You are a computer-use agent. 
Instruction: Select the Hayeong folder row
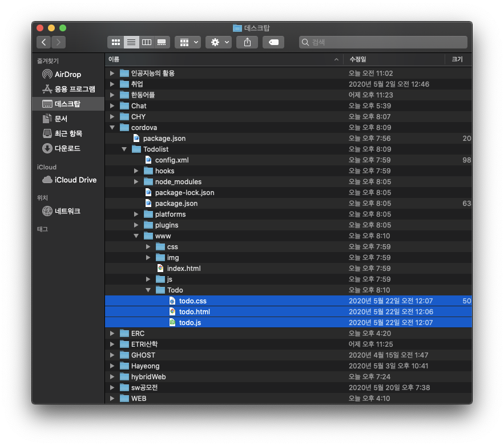tap(288, 366)
